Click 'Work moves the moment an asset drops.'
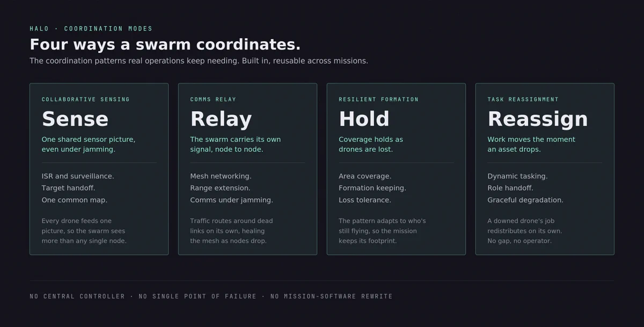This screenshot has height=327, width=644. point(531,144)
